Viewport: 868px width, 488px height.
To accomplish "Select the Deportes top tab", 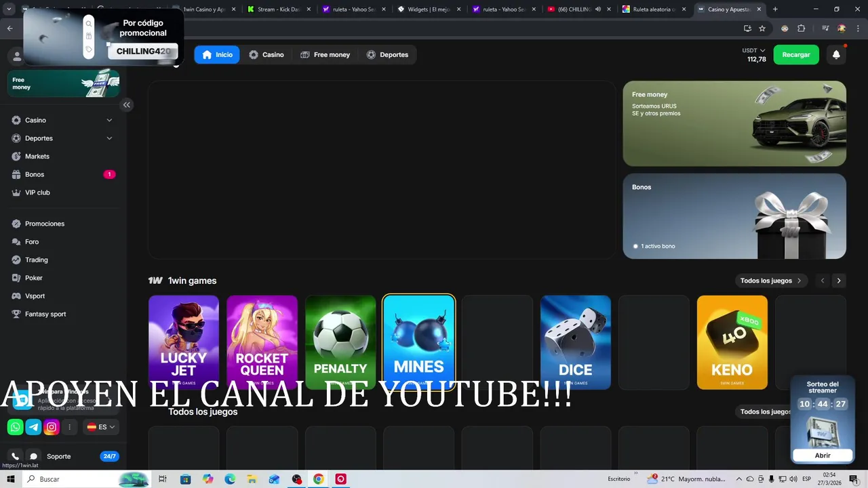I will 387,55.
